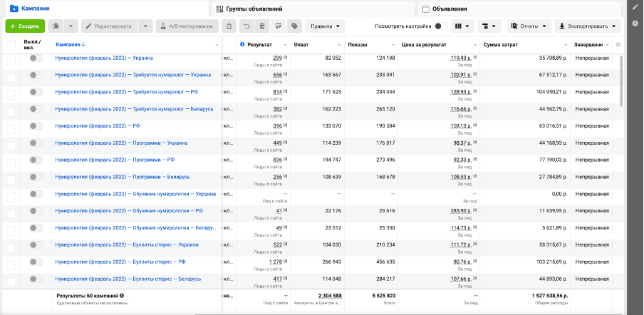Click the green Создать button
This screenshot has width=644, height=315.
(x=24, y=26)
